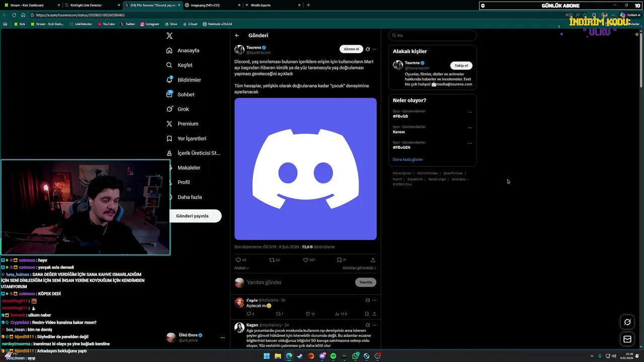Switch to KickSight Link Detector tab

[x=93, y=5]
